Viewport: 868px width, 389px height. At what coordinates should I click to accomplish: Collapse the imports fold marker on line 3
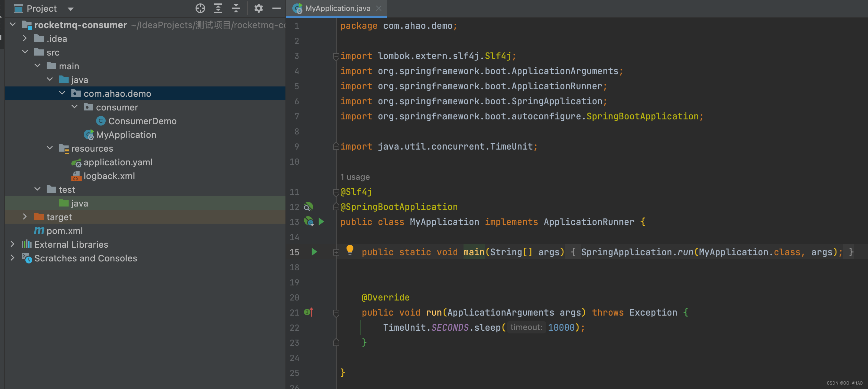[336, 56]
